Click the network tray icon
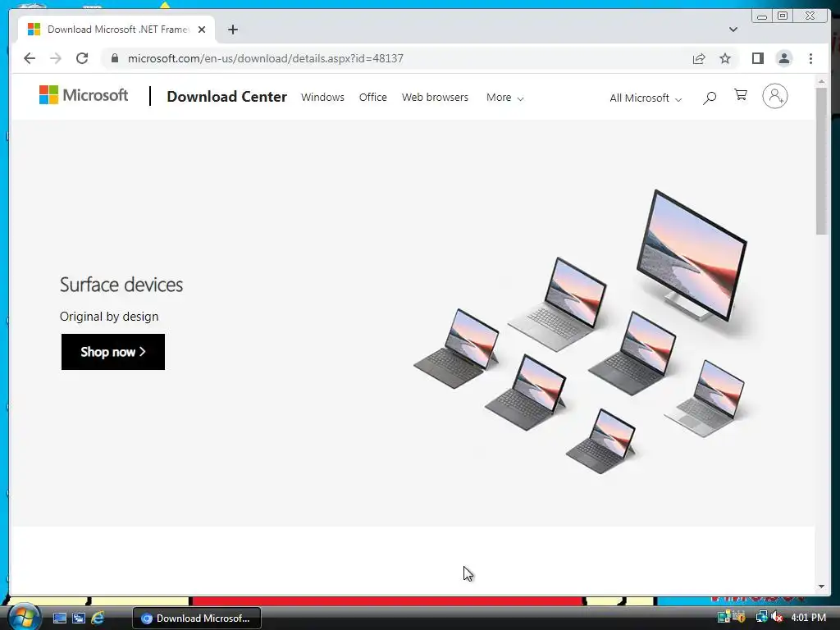840x630 pixels. click(761, 617)
